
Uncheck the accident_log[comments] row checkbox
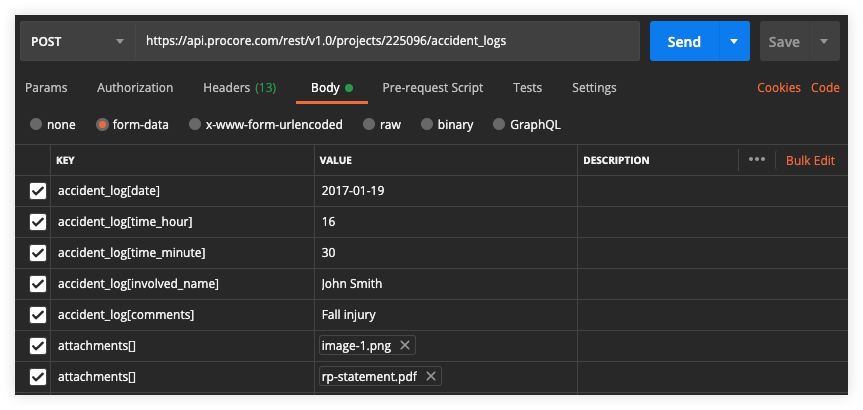tap(37, 315)
